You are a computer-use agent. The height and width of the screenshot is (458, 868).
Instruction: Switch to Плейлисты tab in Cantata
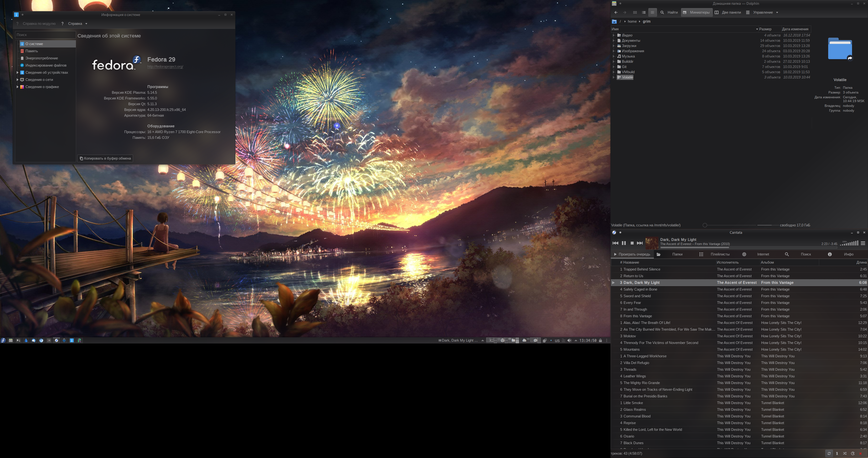pos(720,254)
